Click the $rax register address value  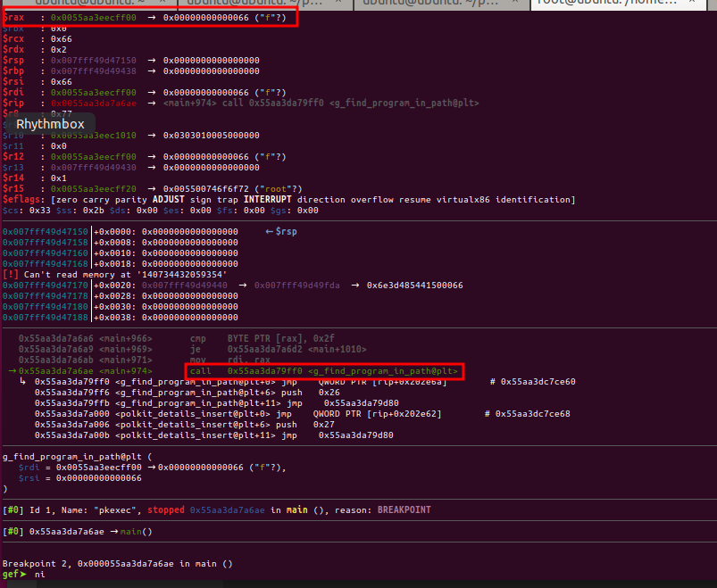(93, 17)
